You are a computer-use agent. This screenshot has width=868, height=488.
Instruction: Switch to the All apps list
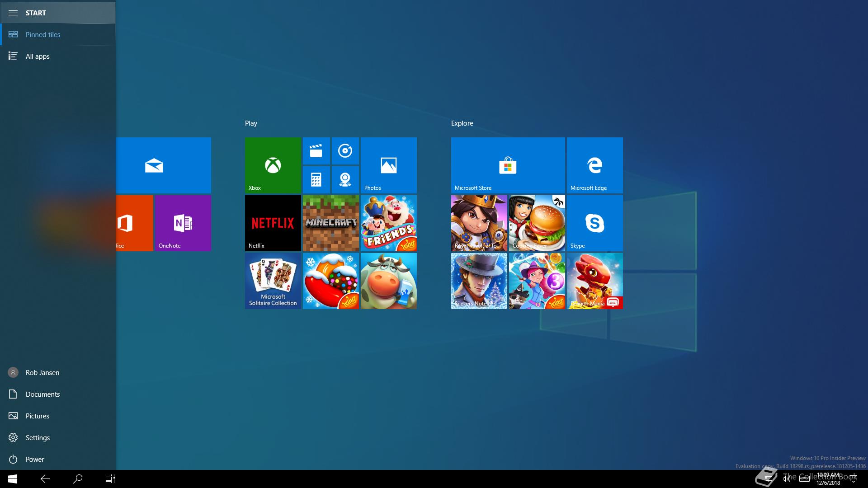(x=57, y=56)
